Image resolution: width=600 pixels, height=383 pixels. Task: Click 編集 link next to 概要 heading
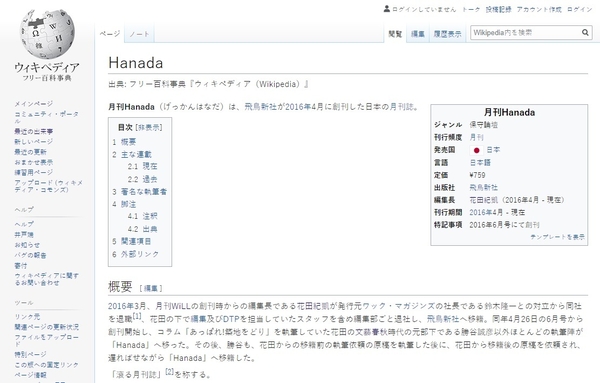pos(151,288)
